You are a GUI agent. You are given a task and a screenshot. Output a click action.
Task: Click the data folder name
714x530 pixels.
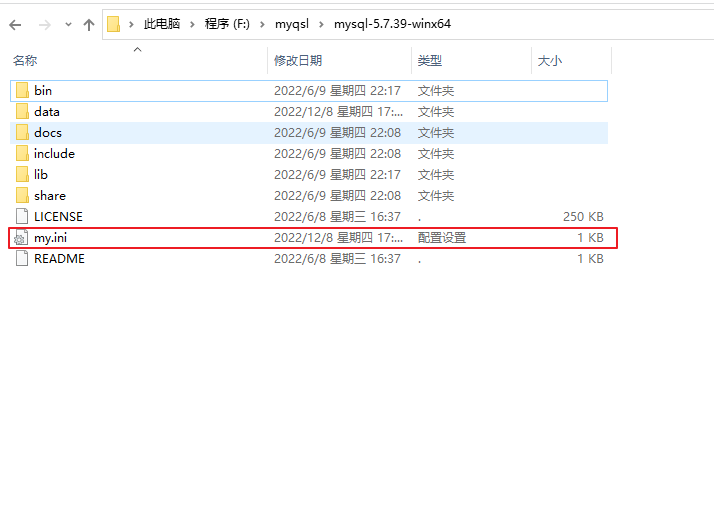point(47,112)
